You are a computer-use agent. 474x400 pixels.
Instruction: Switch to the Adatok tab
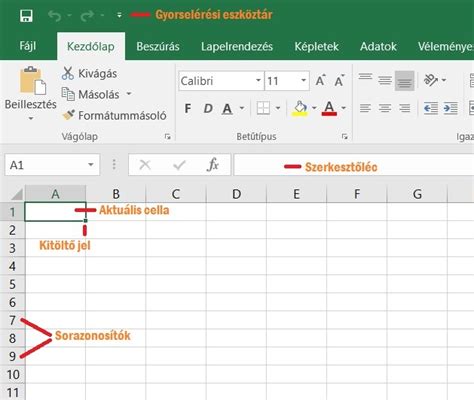(x=378, y=46)
